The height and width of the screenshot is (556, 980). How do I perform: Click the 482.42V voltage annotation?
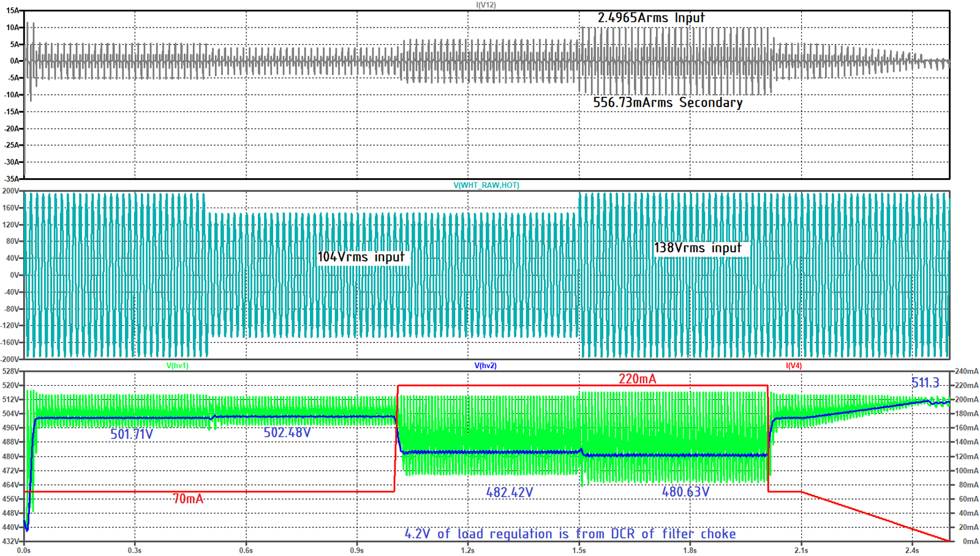[510, 492]
